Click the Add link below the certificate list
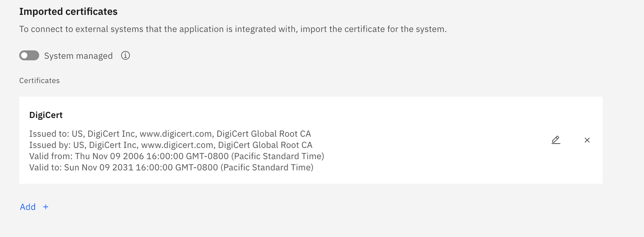 (x=27, y=207)
